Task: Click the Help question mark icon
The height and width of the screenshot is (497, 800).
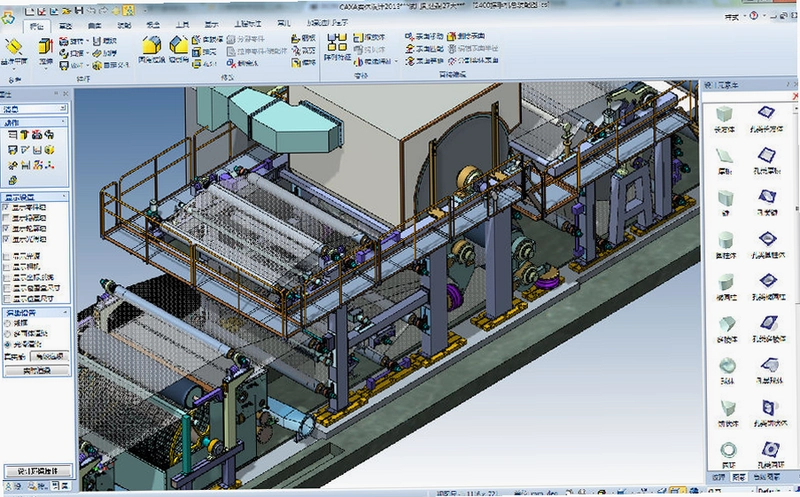Action: (x=754, y=16)
